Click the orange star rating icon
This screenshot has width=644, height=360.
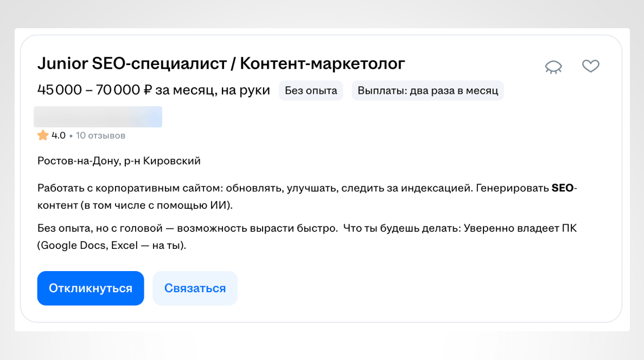42,135
